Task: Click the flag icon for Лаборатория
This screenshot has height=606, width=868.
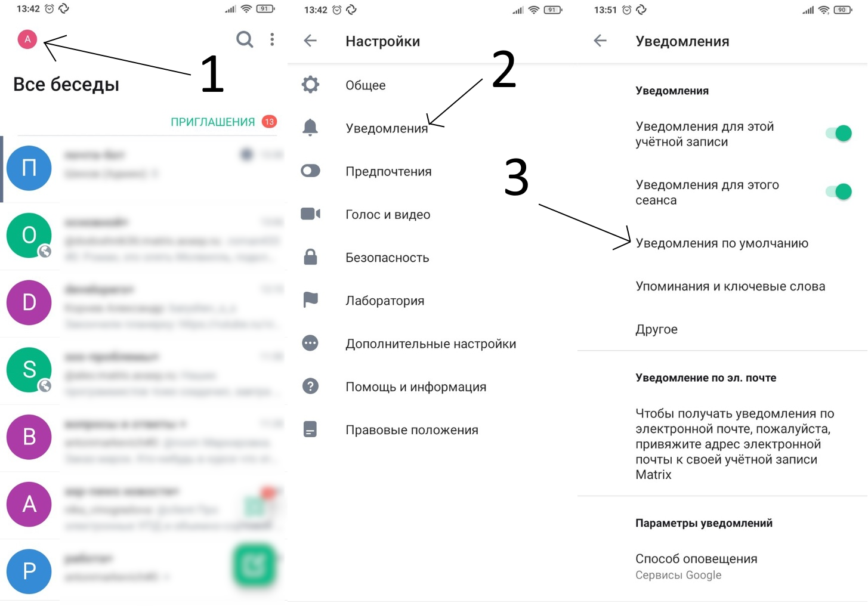Action: pos(310,300)
